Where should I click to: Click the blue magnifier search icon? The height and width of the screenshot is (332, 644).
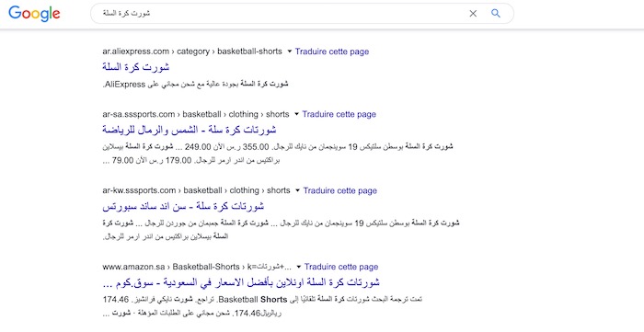click(x=496, y=13)
